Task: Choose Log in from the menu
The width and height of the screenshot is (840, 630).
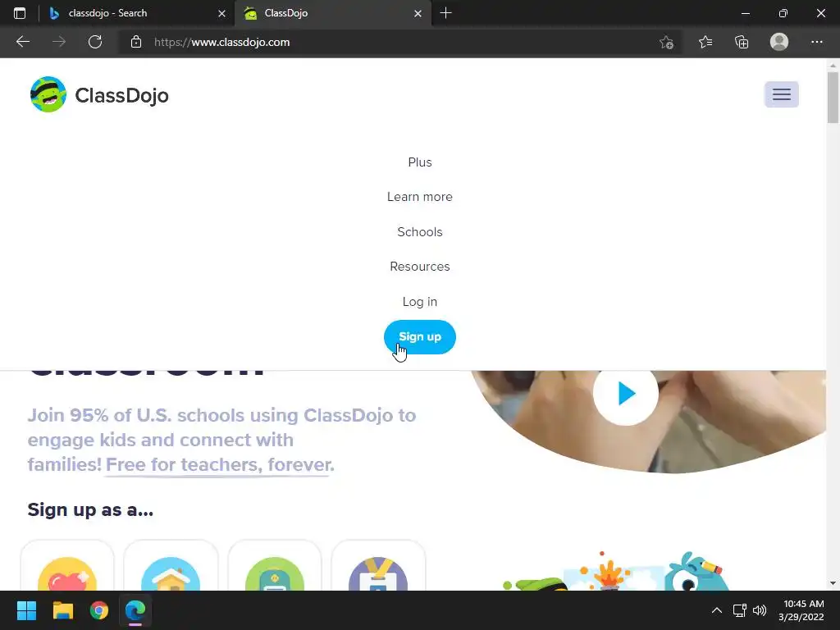Action: click(419, 302)
